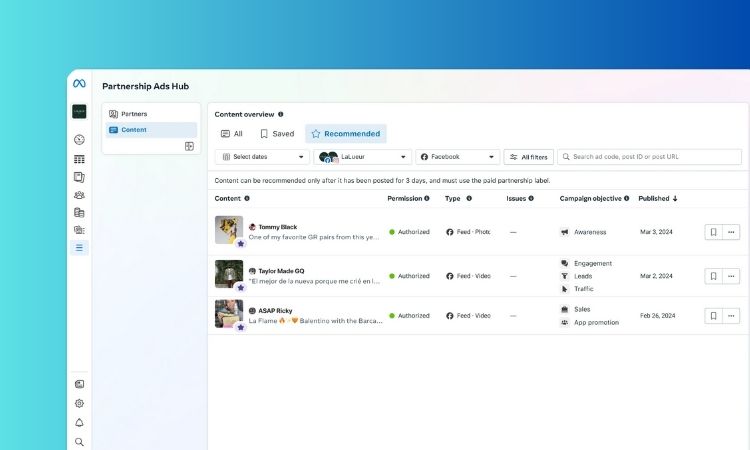The height and width of the screenshot is (450, 750).
Task: Open the settings gear icon in sidebar
Action: 79,403
